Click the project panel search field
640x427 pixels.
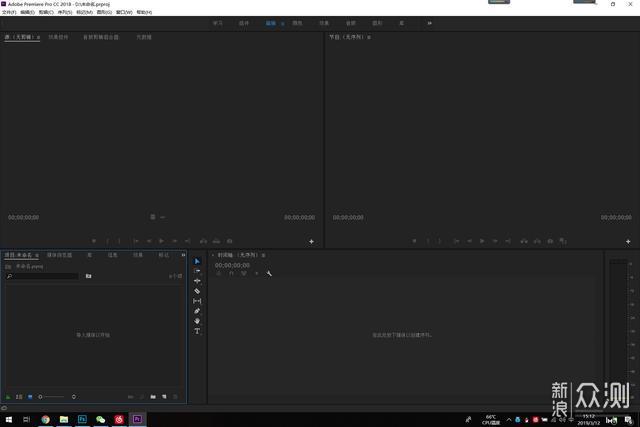click(45, 275)
